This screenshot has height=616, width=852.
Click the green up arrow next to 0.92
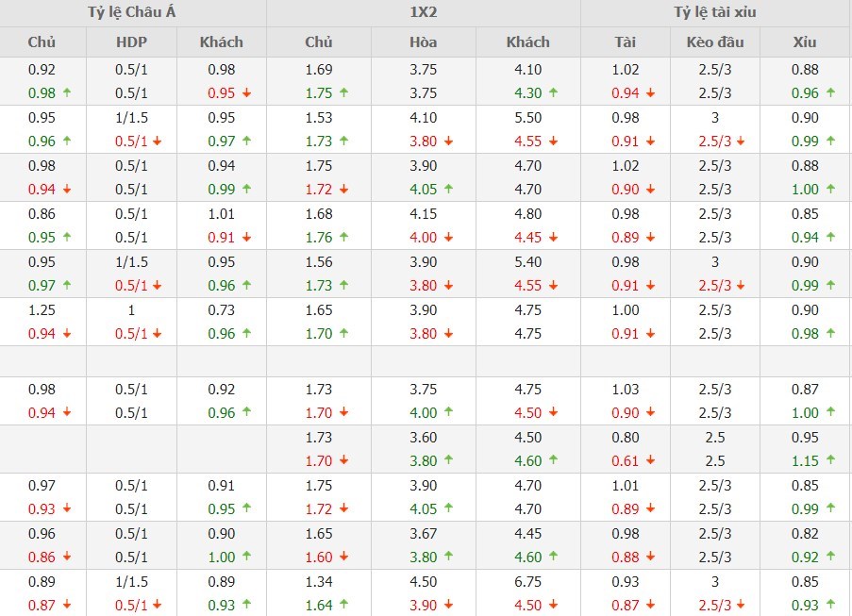click(830, 558)
